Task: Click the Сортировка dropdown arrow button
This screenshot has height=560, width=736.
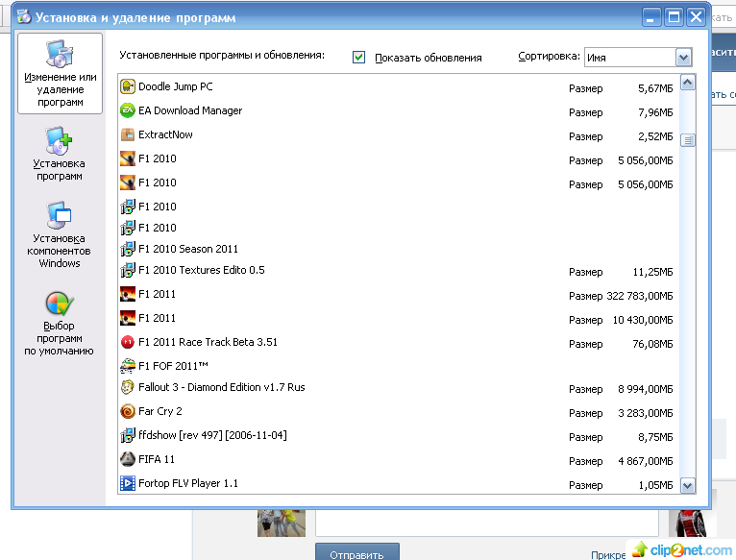Action: click(x=683, y=58)
